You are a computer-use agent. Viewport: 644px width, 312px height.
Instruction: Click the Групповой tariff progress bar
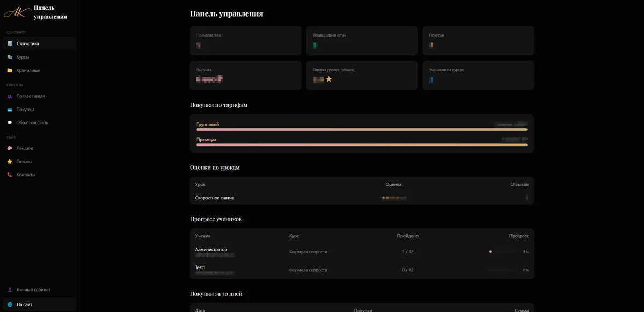[x=362, y=129]
